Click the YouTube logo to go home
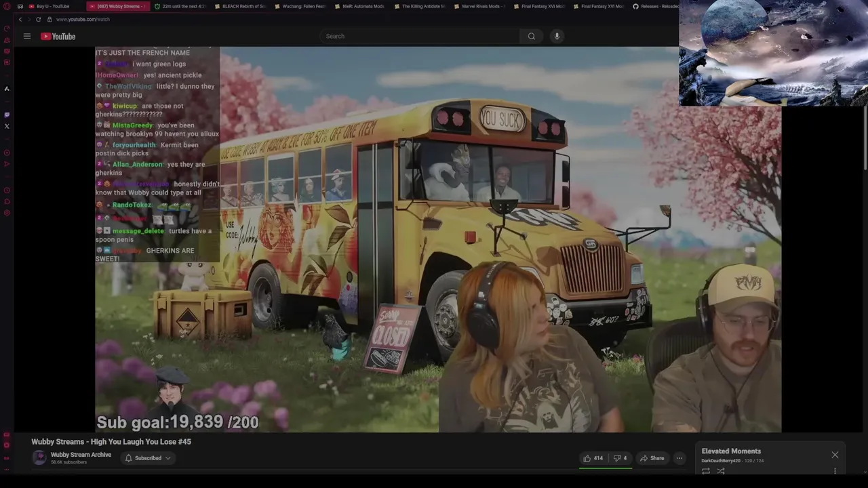868x488 pixels. coord(58,37)
